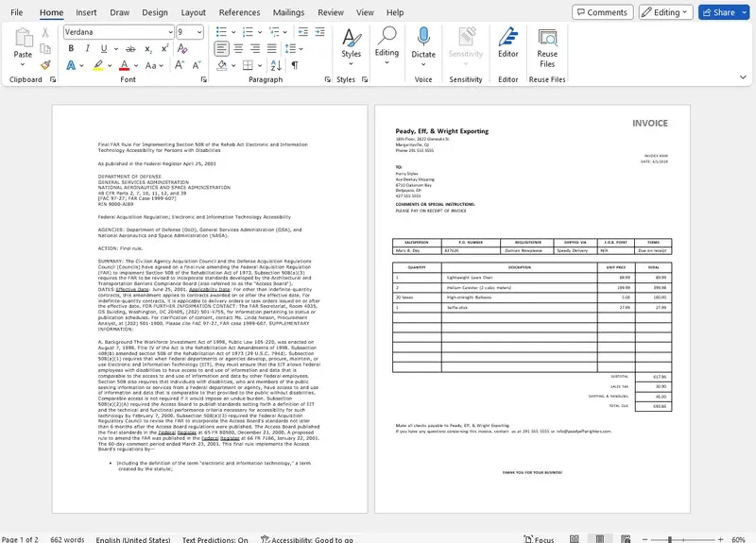
Task: Open Paragraph dialog launcher
Action: point(327,79)
